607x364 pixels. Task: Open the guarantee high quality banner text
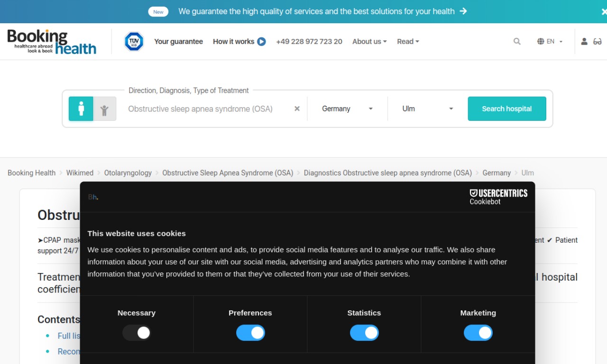pyautogui.click(x=316, y=11)
